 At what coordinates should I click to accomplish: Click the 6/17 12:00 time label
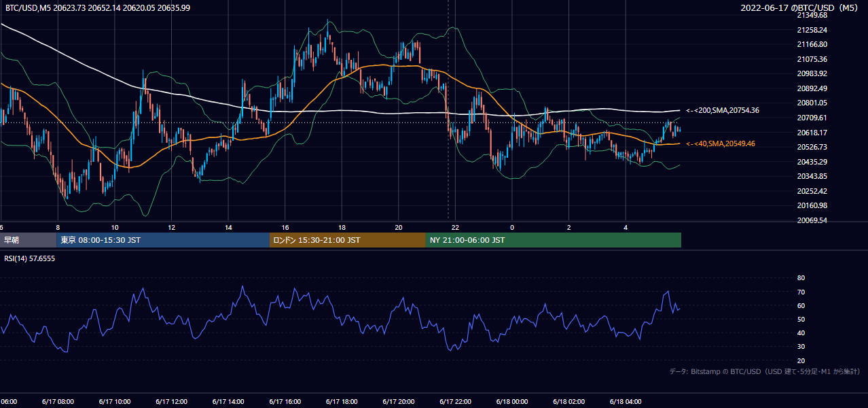[170, 401]
